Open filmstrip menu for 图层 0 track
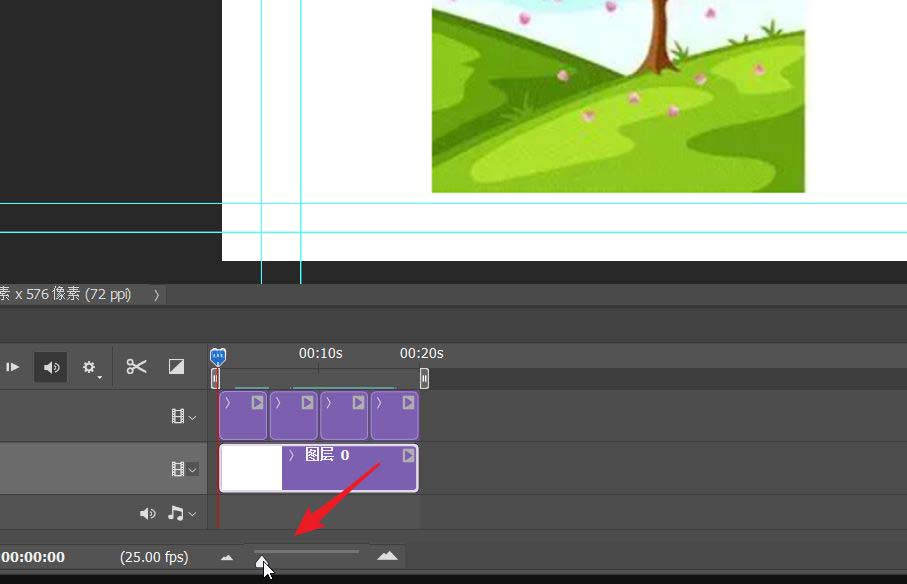Screen dimensions: 907x584 tap(185, 469)
